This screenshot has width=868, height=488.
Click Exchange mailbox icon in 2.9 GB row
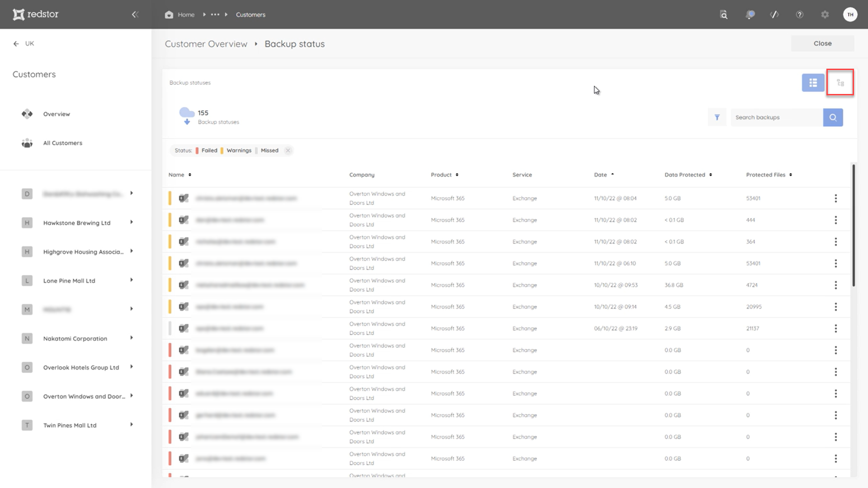point(184,328)
